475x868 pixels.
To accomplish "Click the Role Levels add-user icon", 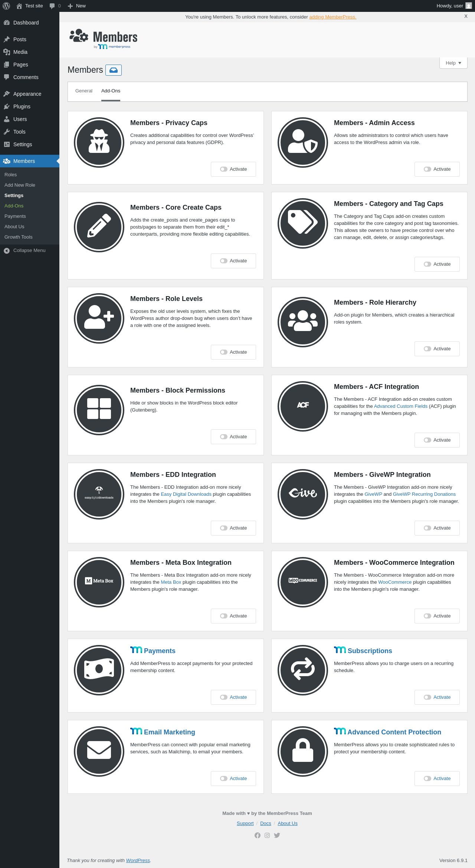I will [99, 318].
